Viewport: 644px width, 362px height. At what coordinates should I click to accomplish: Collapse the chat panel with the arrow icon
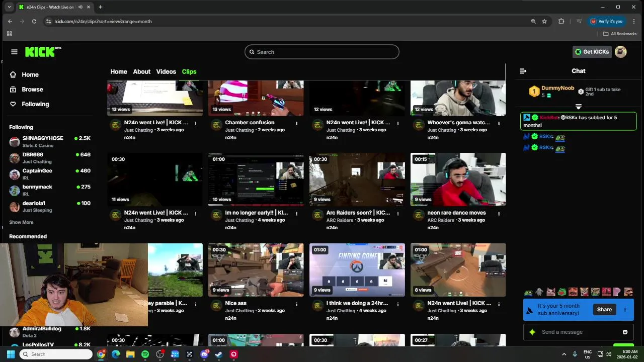pyautogui.click(x=523, y=71)
